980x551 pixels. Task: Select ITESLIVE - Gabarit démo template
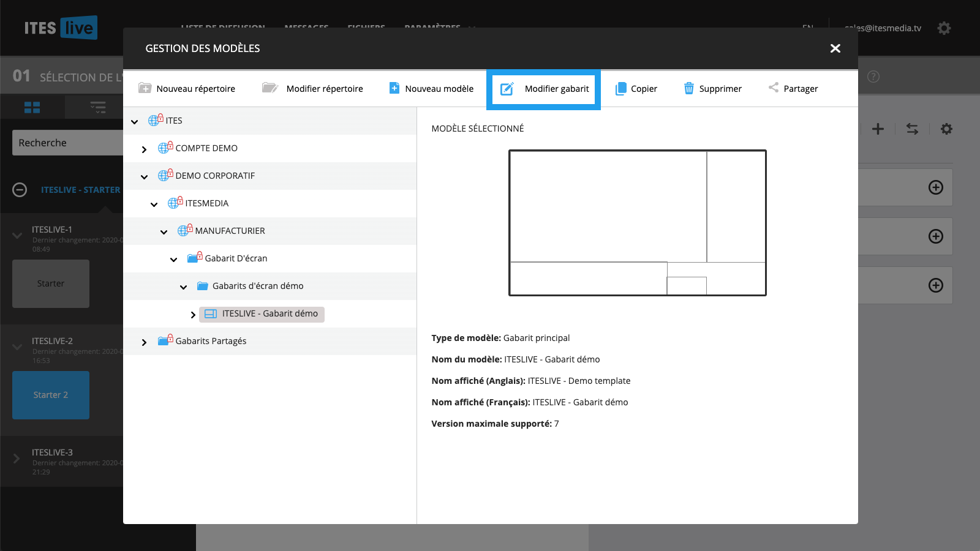[x=262, y=314]
